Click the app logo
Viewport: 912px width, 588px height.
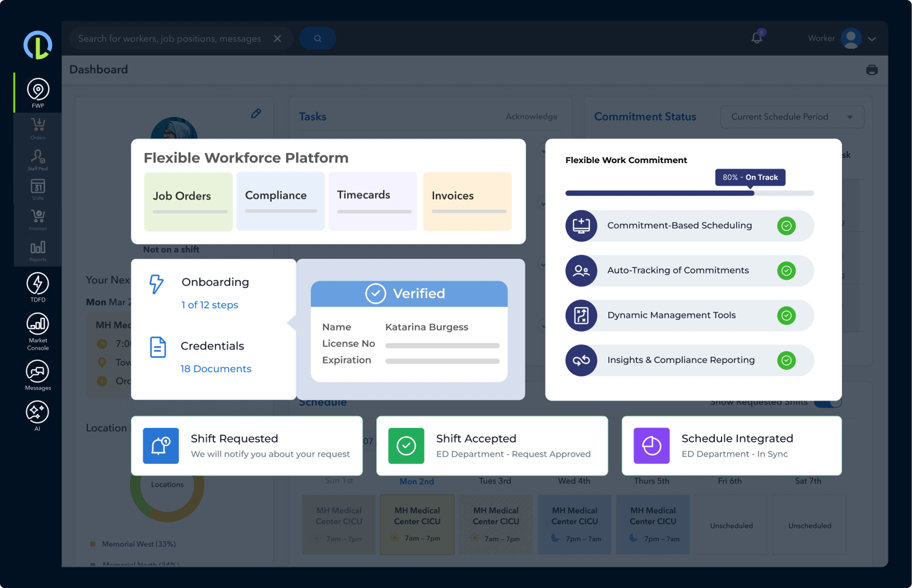(38, 45)
